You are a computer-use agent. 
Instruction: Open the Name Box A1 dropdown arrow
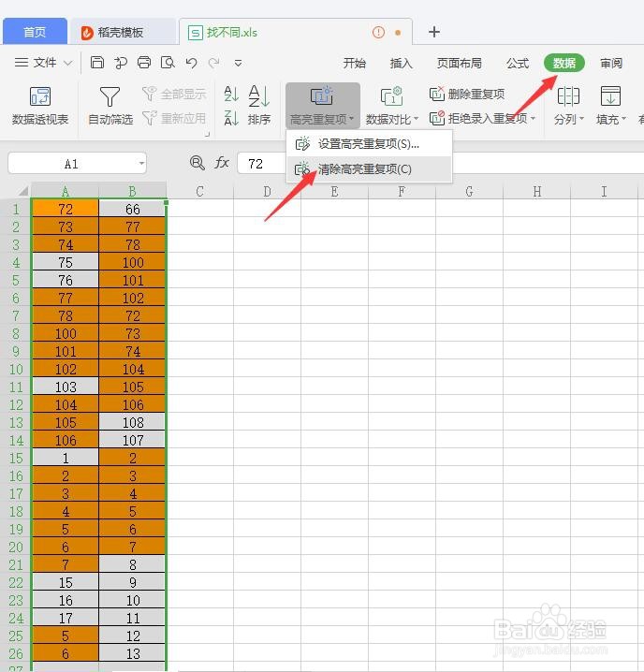tap(141, 163)
